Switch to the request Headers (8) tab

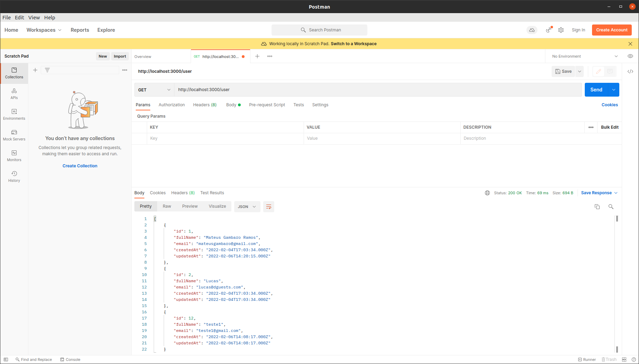205,105
